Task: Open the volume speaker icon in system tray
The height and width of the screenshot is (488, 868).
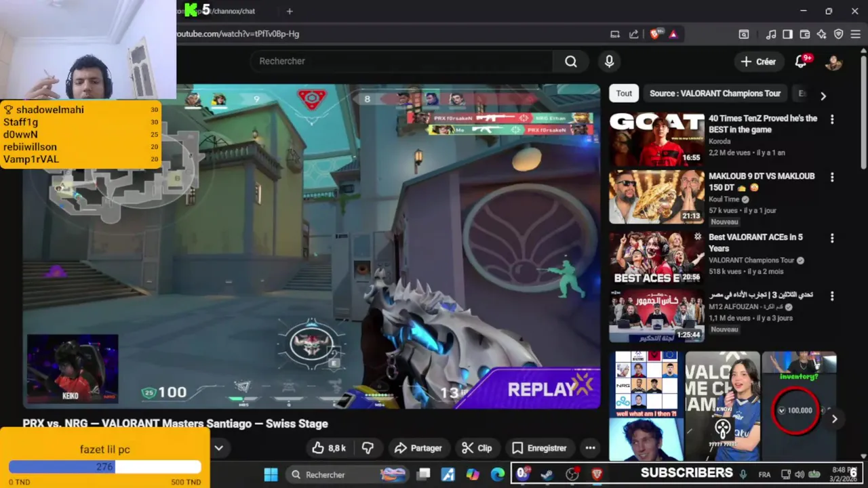Action: click(800, 474)
